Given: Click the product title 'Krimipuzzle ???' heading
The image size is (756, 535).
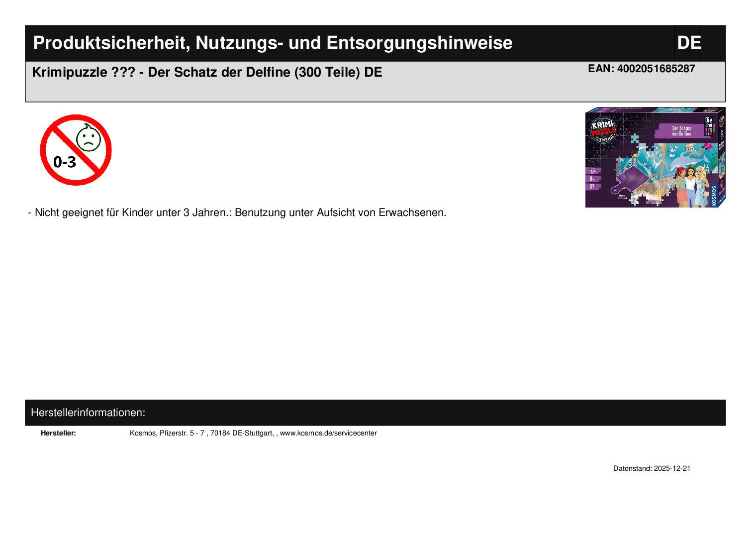Looking at the screenshot, I should point(207,73).
